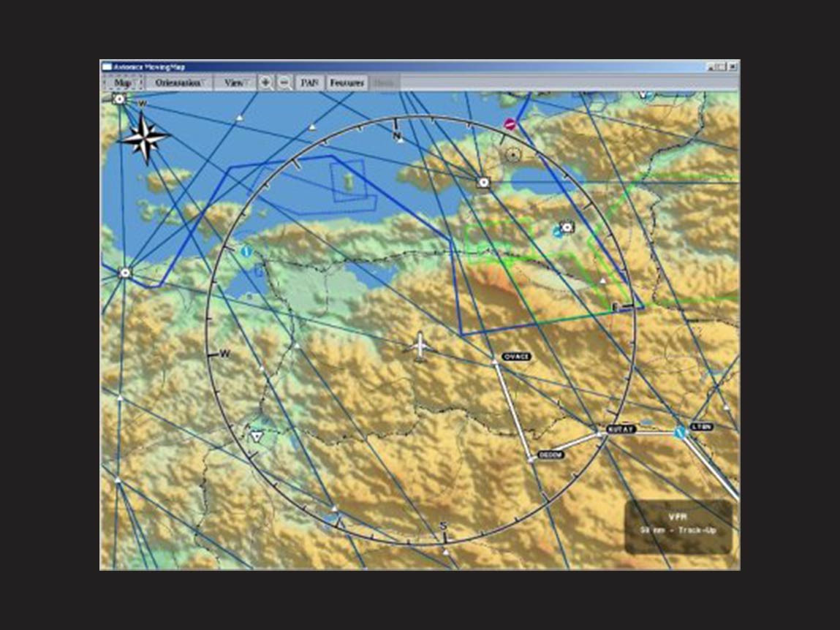Click the black-and-white compass rose
Image resolution: width=840 pixels, height=630 pixels.
coord(144,137)
